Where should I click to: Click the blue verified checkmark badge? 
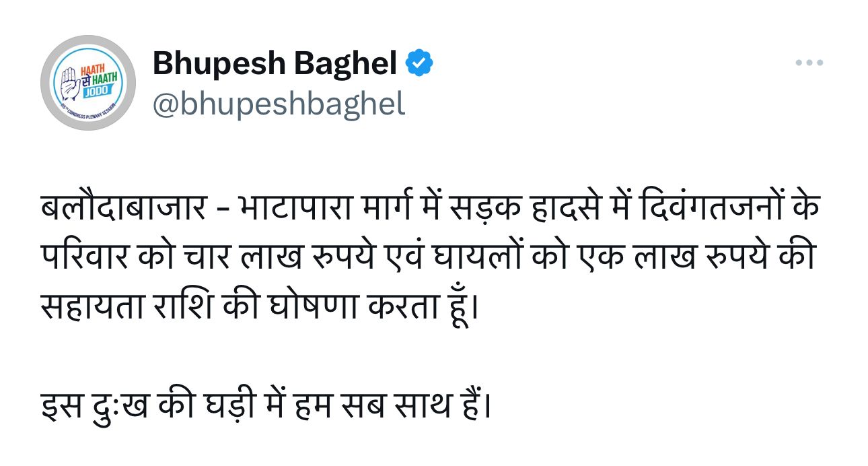point(419,64)
